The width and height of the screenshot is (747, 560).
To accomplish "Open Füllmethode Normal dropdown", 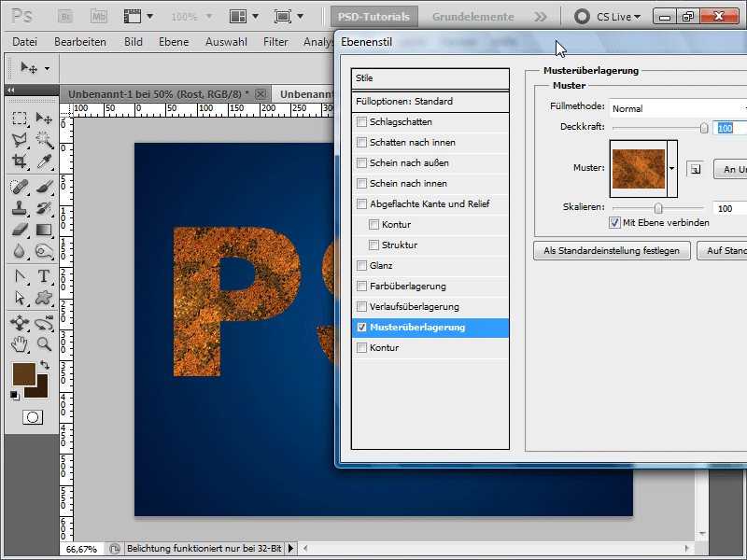I will pyautogui.click(x=679, y=108).
